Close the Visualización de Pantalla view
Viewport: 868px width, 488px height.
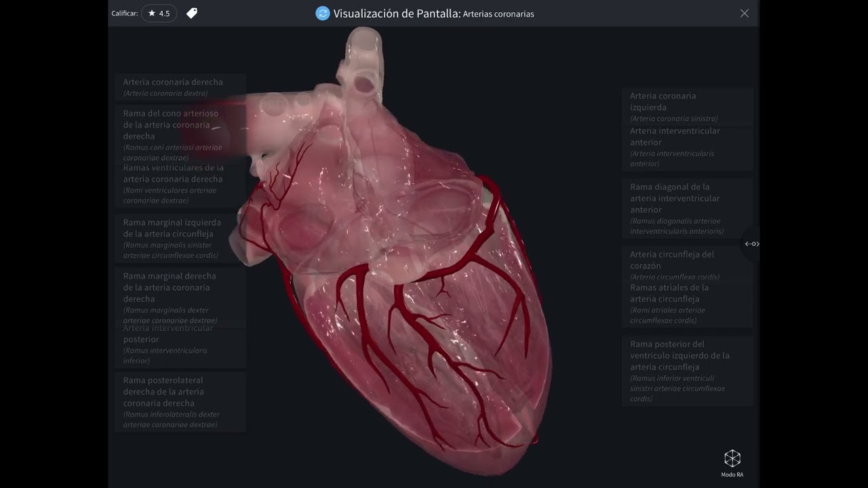745,14
